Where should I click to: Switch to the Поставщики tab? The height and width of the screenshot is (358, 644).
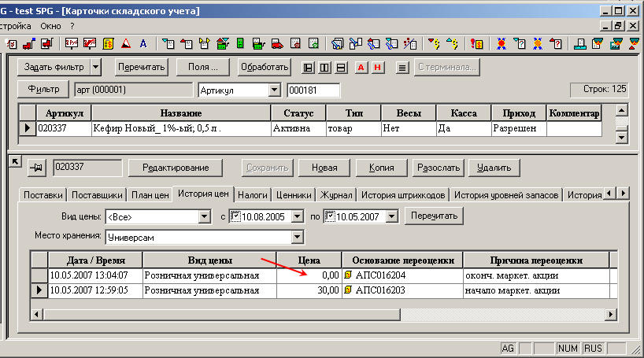pyautogui.click(x=97, y=195)
